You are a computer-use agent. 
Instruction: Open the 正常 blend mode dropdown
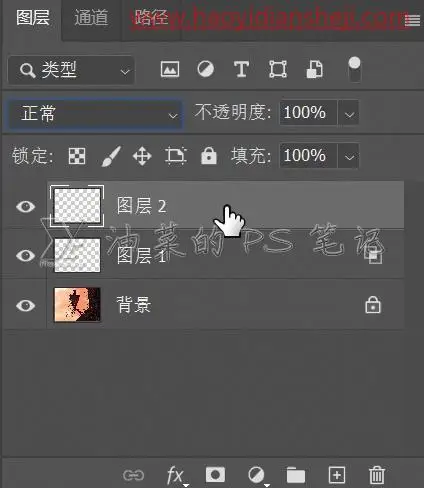(95, 114)
